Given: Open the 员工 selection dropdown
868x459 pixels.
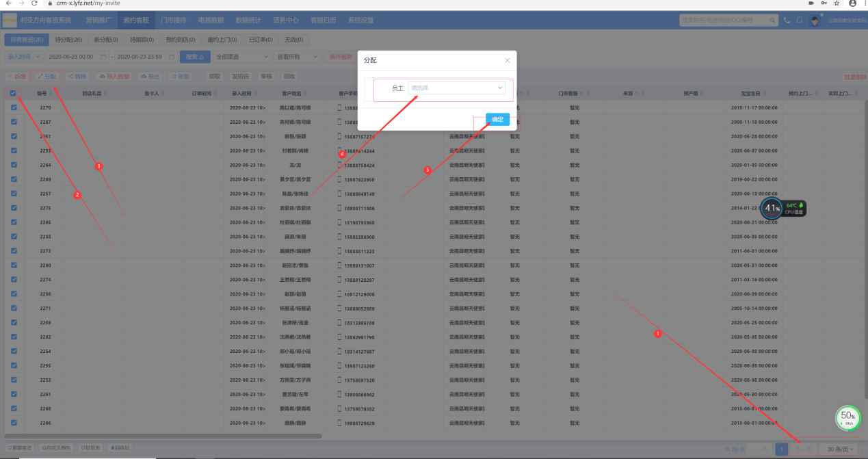Looking at the screenshot, I should point(456,88).
